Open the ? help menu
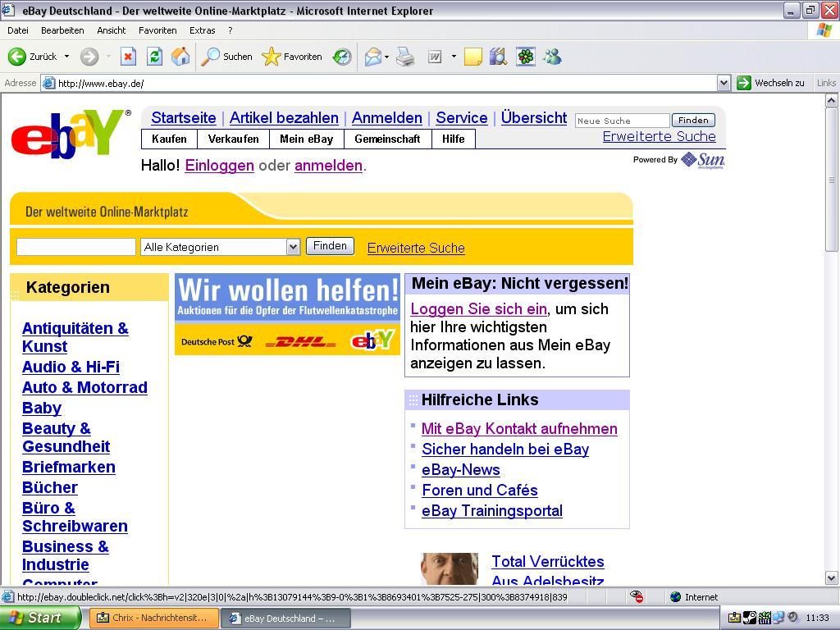Viewport: 840px width, 630px height. (x=231, y=30)
